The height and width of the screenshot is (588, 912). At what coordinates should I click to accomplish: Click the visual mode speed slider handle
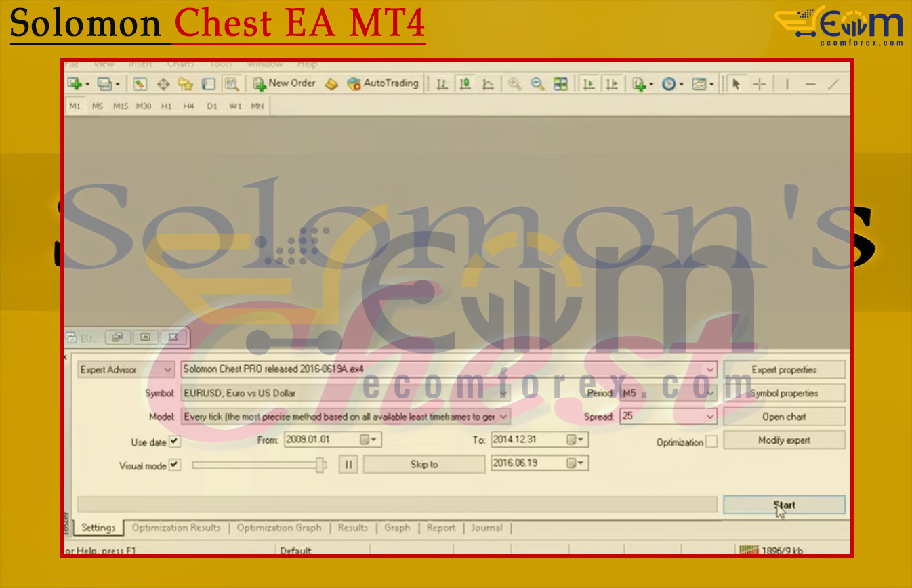(x=320, y=465)
